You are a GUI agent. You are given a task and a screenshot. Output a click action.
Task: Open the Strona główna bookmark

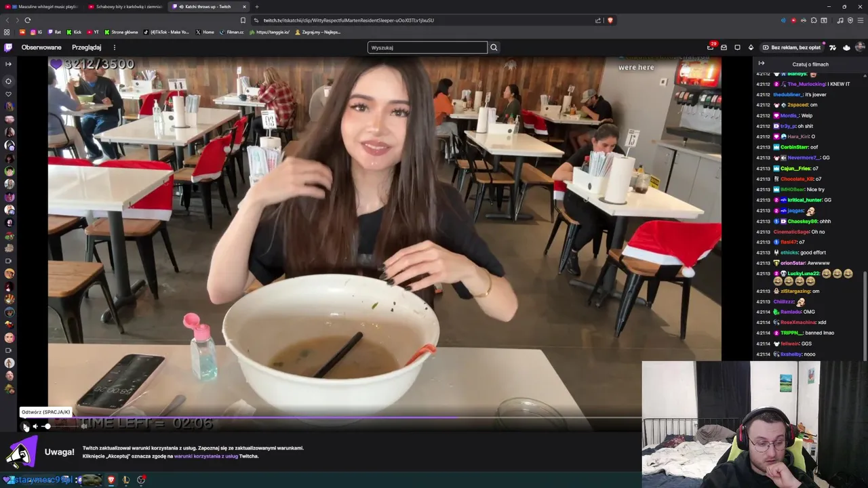pyautogui.click(x=121, y=32)
